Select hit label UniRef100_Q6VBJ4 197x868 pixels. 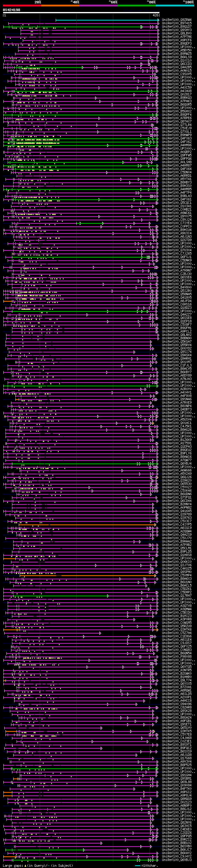177,463
